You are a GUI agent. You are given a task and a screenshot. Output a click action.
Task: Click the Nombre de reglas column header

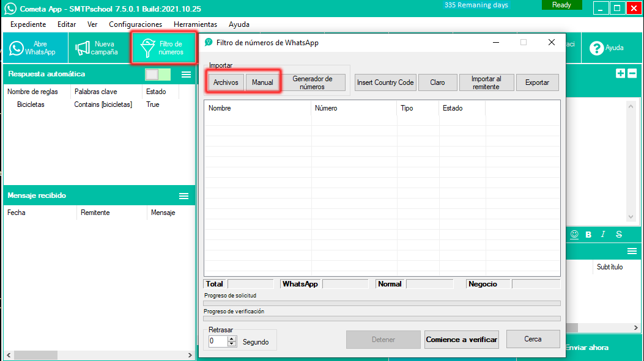(37, 92)
